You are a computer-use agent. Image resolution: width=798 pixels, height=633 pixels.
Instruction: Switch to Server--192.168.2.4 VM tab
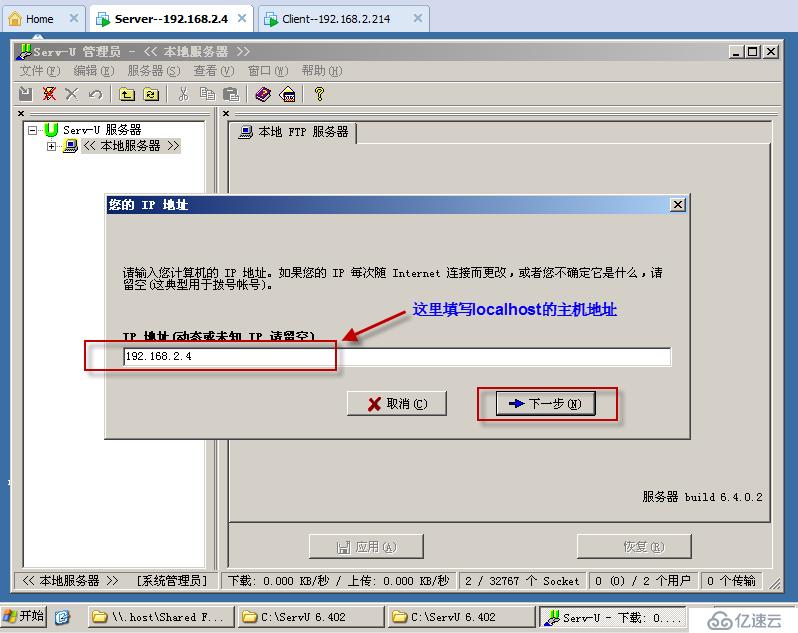170,19
